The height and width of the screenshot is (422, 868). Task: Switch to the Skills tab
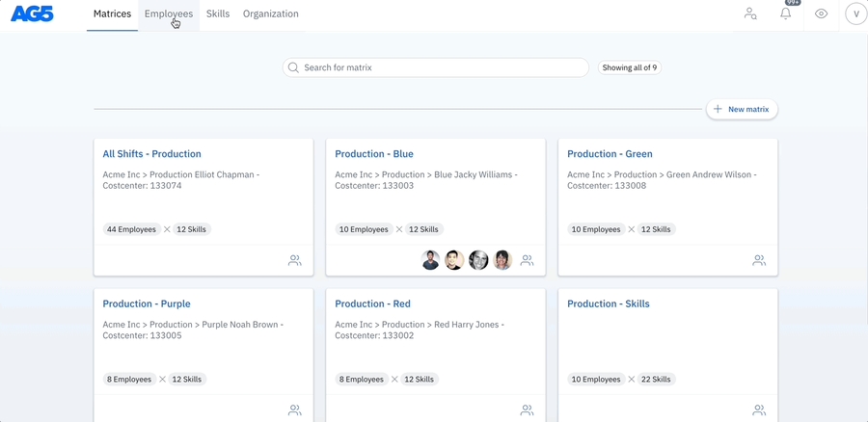tap(218, 14)
